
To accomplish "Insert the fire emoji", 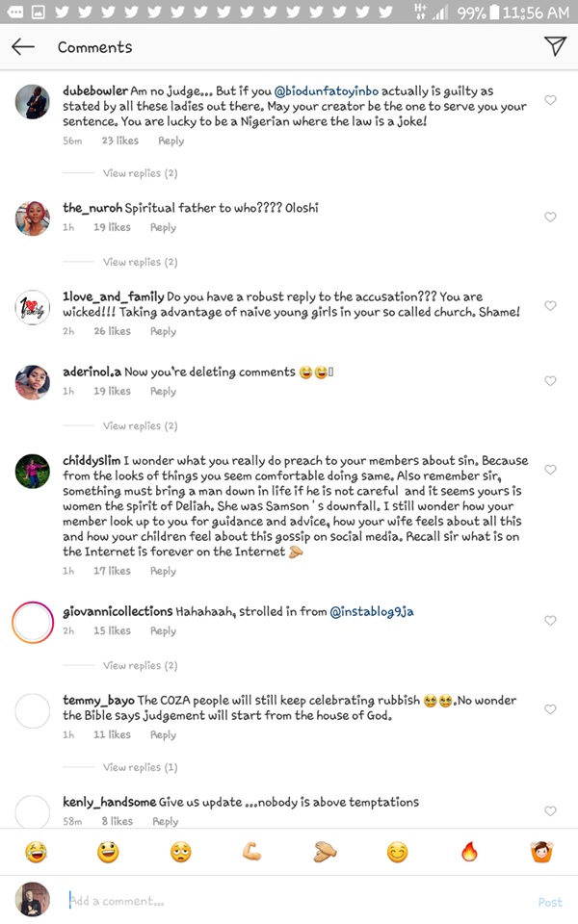I will [x=469, y=852].
